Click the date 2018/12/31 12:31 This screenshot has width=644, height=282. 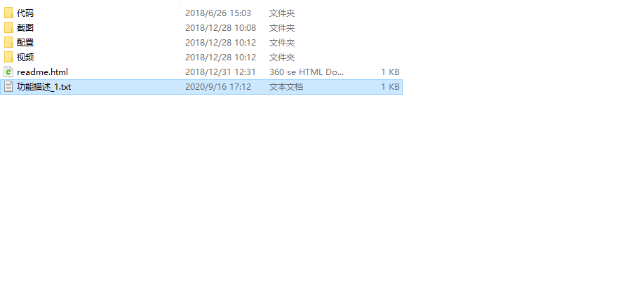tap(220, 72)
